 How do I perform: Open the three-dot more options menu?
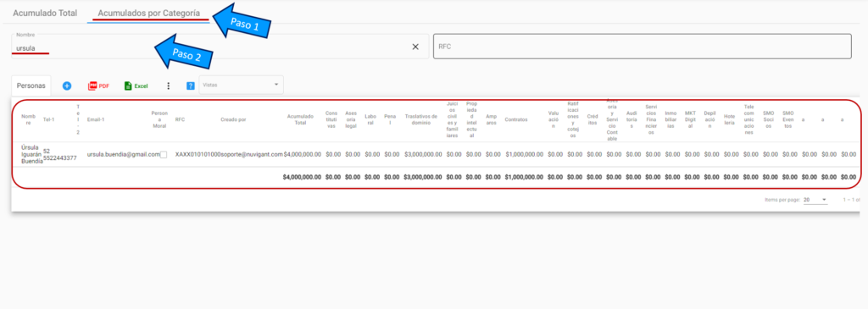(169, 86)
